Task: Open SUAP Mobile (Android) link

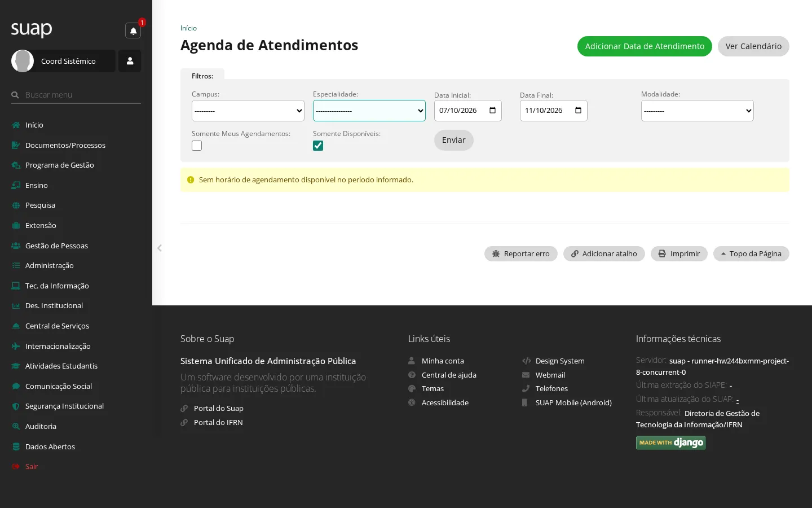Action: pyautogui.click(x=573, y=402)
